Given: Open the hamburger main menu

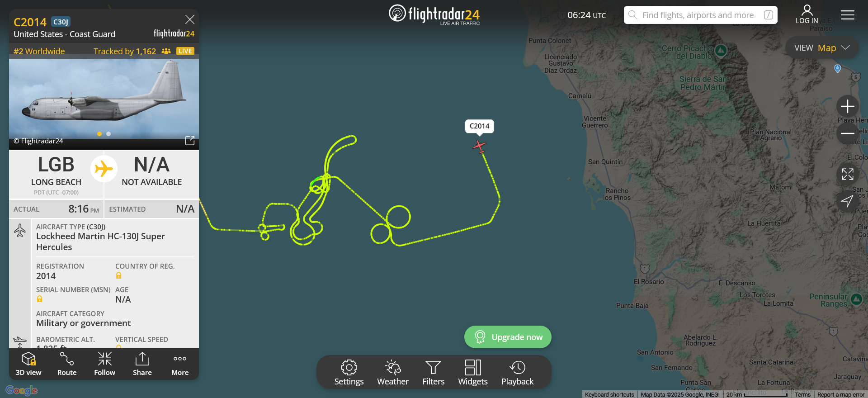Looking at the screenshot, I should 848,15.
